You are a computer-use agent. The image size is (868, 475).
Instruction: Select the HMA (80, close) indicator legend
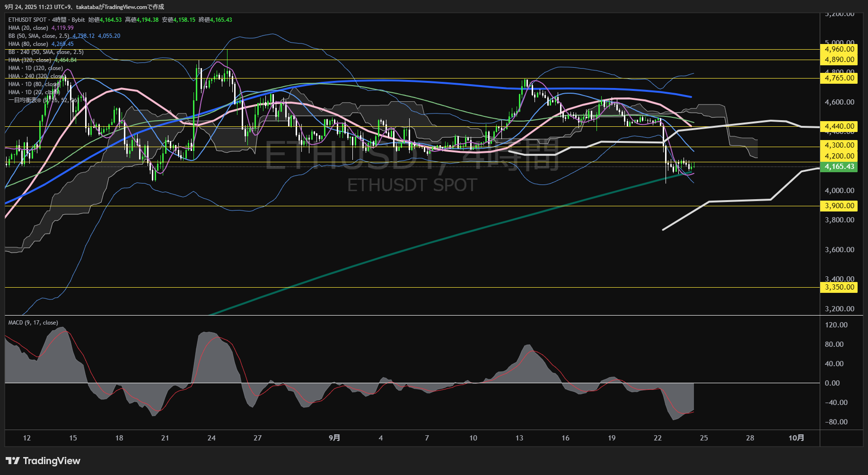tap(28, 44)
